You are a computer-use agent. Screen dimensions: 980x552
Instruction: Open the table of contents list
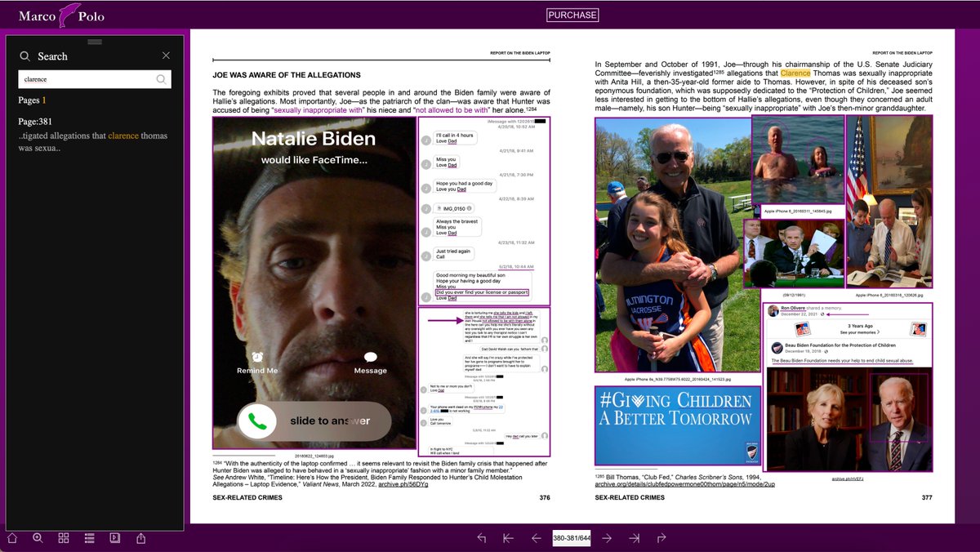pos(90,538)
